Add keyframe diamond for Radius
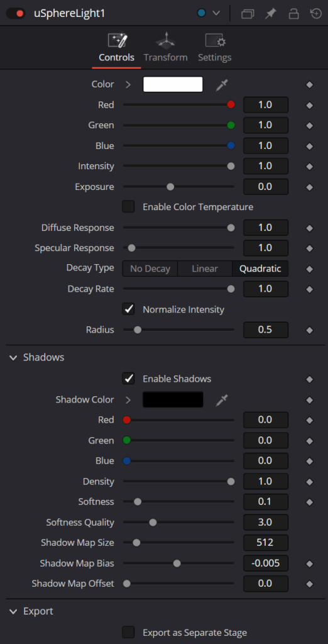The width and height of the screenshot is (328, 644). pyautogui.click(x=310, y=330)
